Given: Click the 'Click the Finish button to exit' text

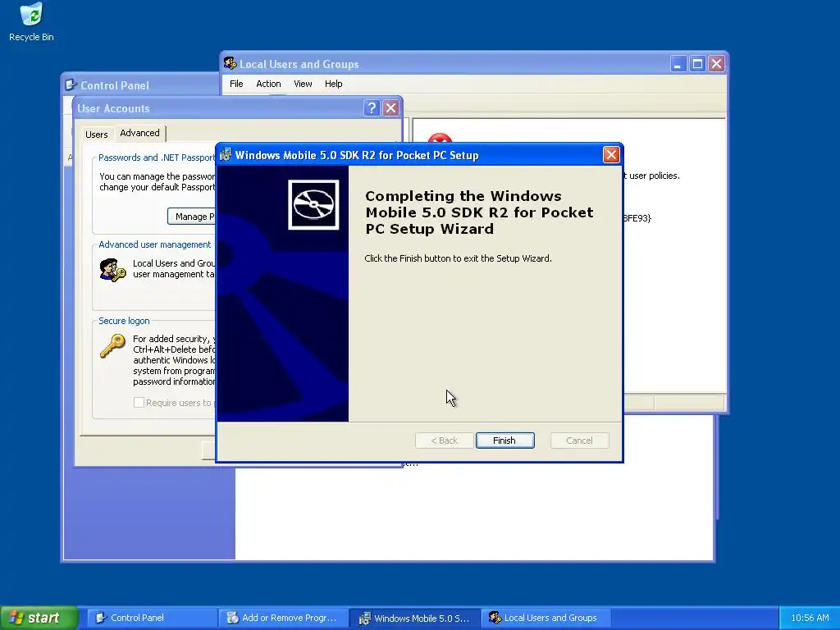Looking at the screenshot, I should [458, 258].
